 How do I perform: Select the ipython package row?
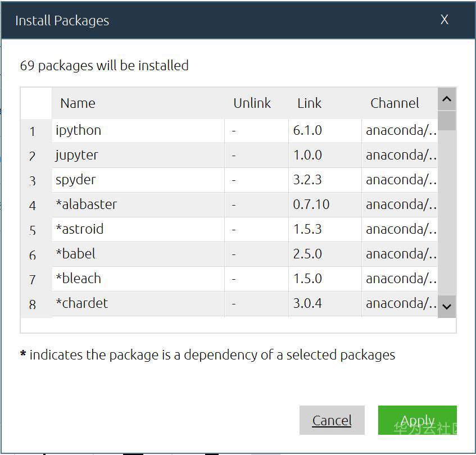pyautogui.click(x=79, y=130)
